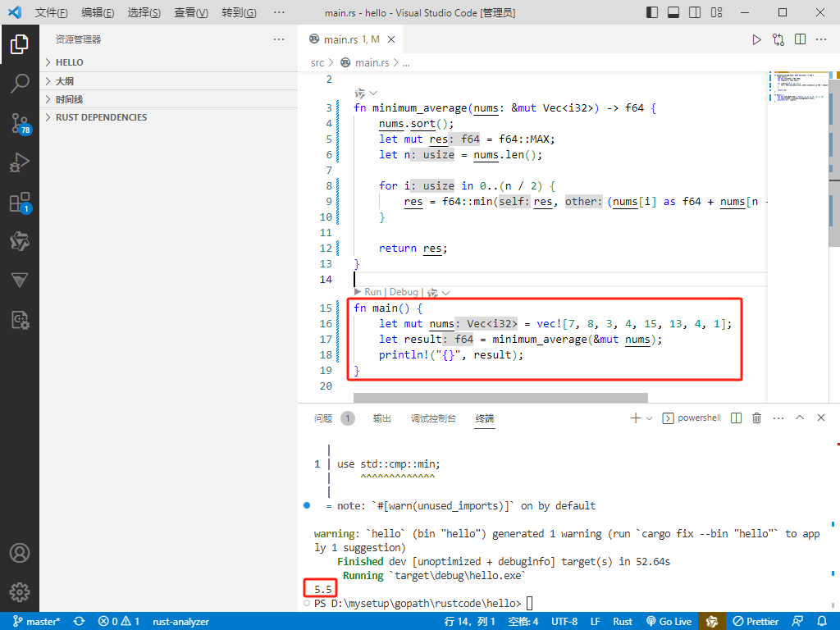Open Source Control view with 78 changes
Viewport: 840px width, 630px height.
20,123
